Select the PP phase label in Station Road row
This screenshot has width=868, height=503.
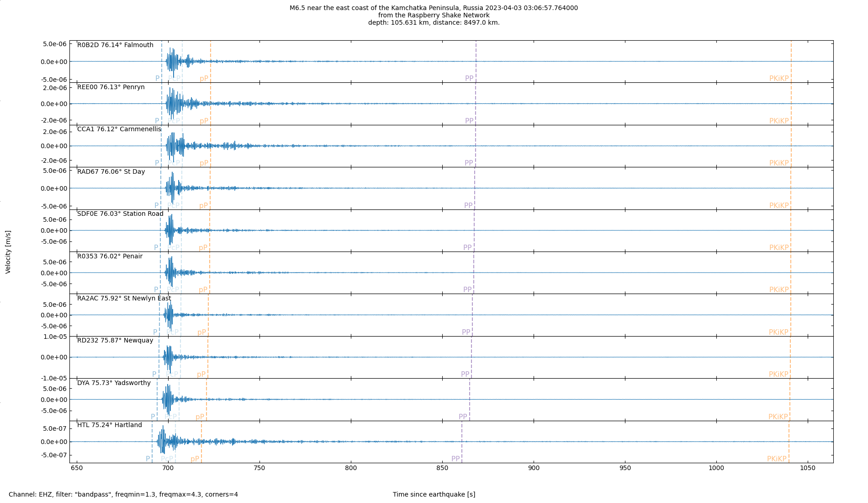(467, 248)
